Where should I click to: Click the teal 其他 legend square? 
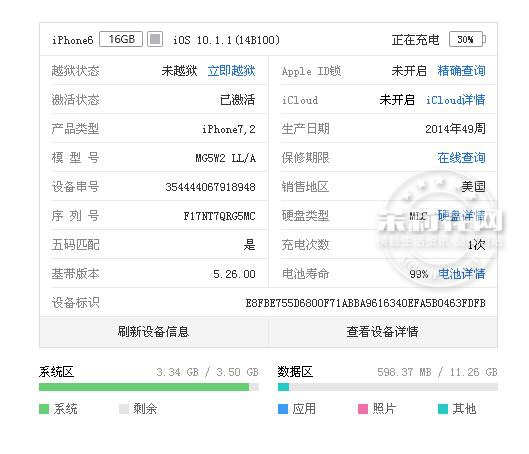pyautogui.click(x=443, y=409)
